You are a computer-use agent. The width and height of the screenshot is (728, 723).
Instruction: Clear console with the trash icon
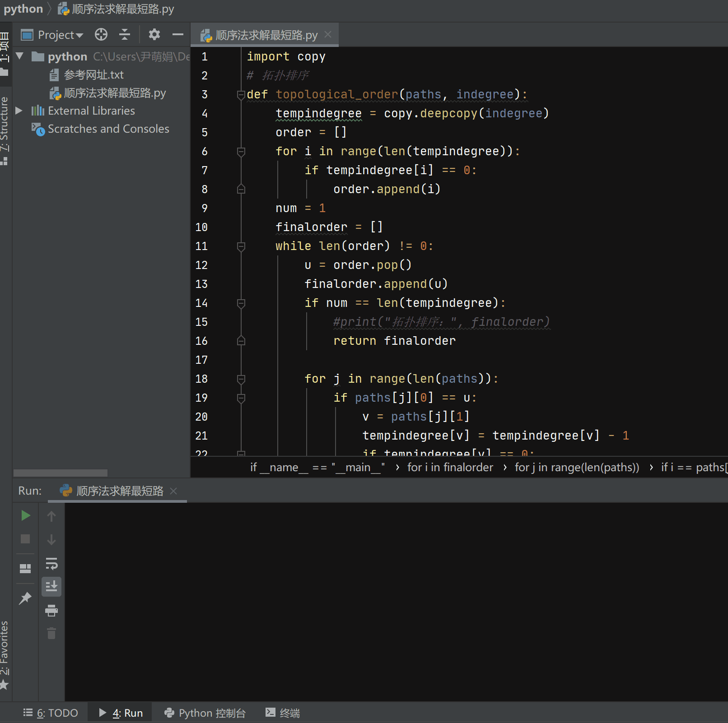point(51,634)
